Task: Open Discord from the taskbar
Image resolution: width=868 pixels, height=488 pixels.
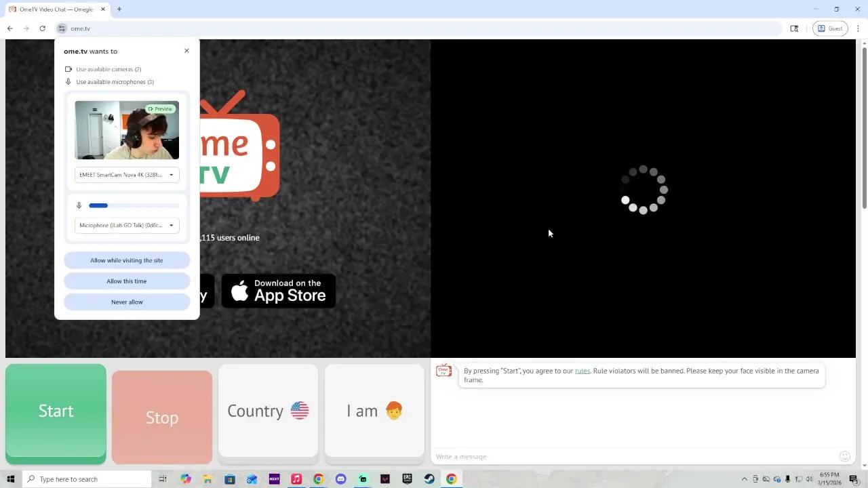Action: tap(340, 479)
